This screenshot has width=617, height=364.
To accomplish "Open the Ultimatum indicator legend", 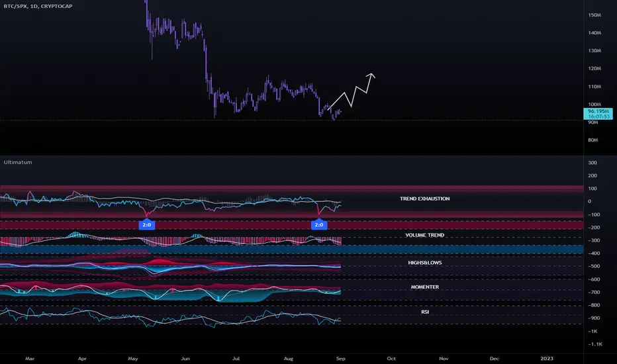I will point(18,162).
